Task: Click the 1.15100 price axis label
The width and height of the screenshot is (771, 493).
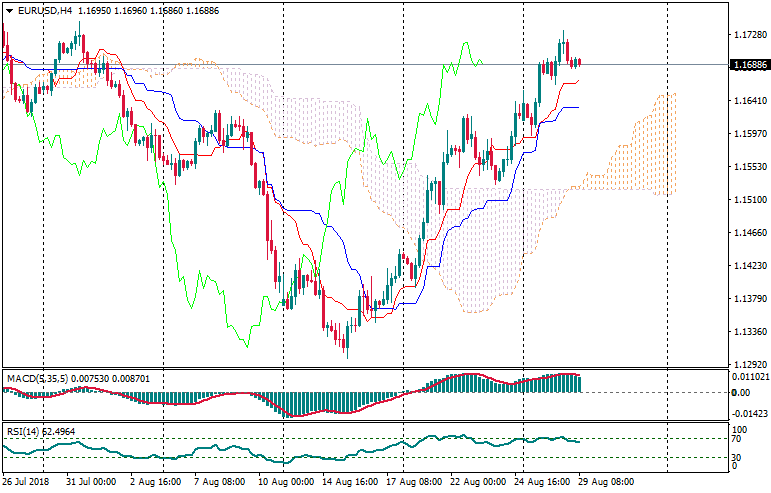Action: pos(748,199)
